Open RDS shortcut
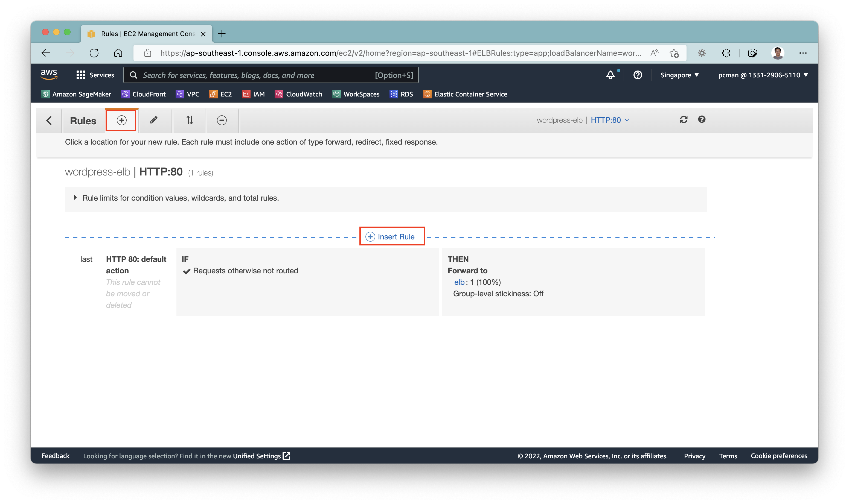 [x=401, y=94]
